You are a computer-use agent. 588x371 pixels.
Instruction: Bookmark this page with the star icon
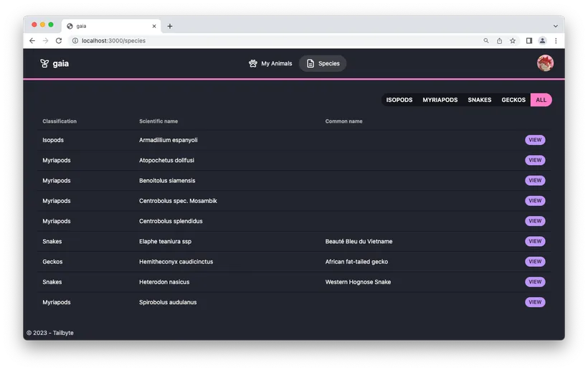(x=513, y=40)
